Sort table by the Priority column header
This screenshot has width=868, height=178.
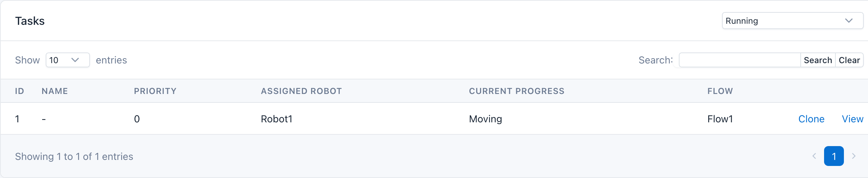[x=155, y=91]
